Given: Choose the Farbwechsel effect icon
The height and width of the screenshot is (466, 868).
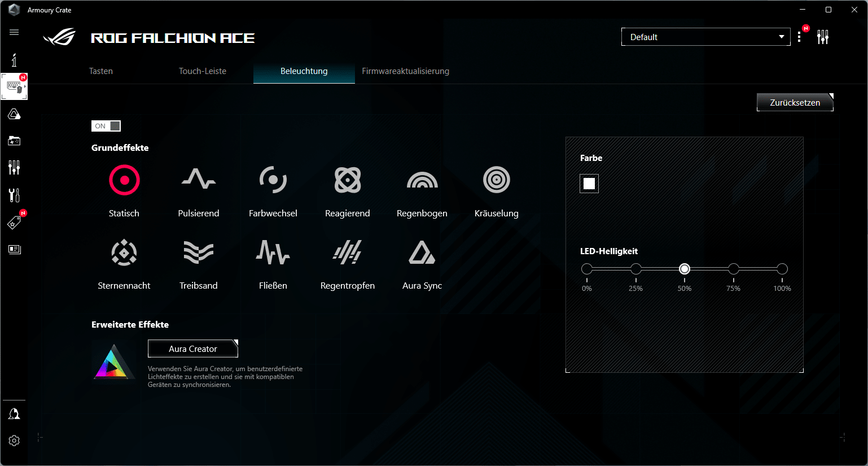Looking at the screenshot, I should click(x=273, y=180).
